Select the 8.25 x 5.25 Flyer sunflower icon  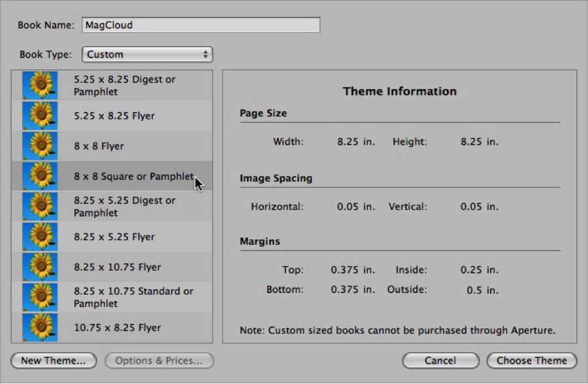pos(40,237)
